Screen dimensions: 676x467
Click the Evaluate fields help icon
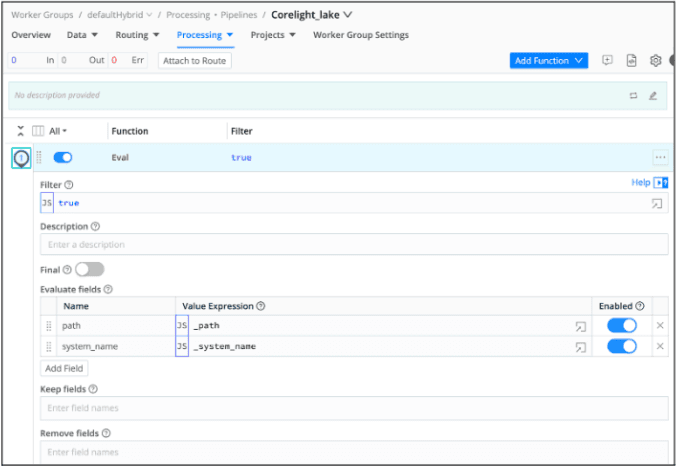(108, 289)
